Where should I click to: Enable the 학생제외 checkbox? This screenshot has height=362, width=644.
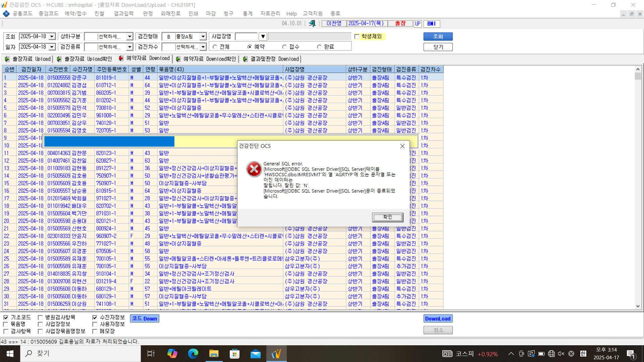coord(357,37)
